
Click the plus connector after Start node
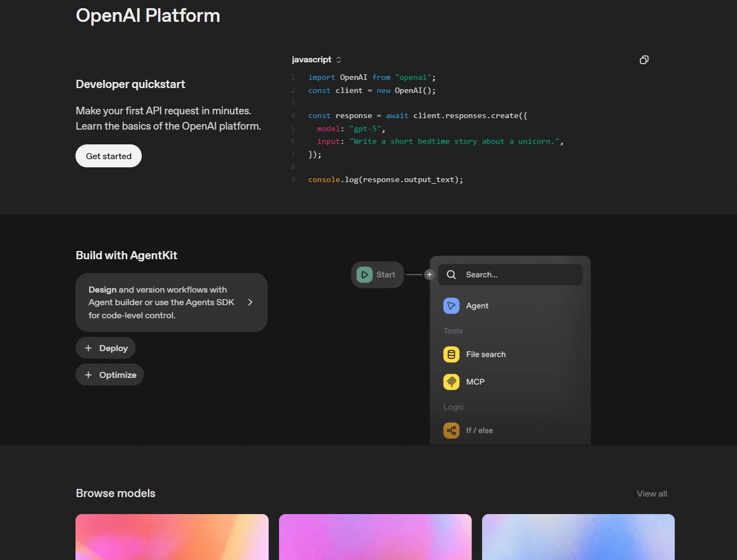point(430,275)
